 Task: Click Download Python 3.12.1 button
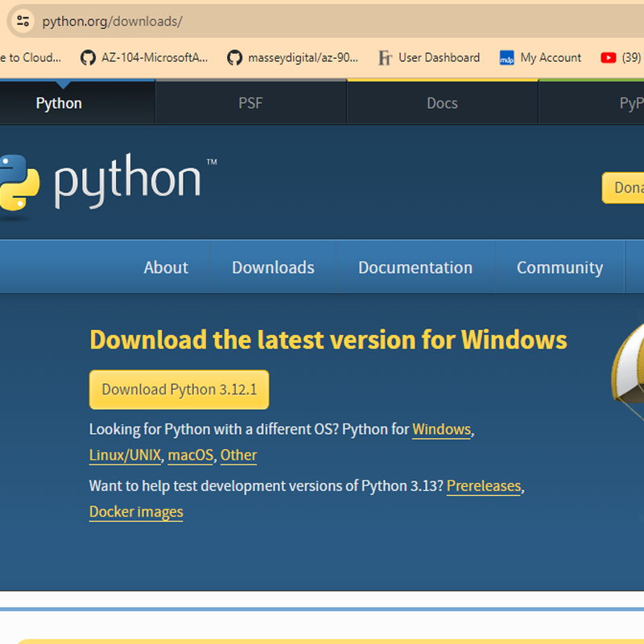[179, 390]
